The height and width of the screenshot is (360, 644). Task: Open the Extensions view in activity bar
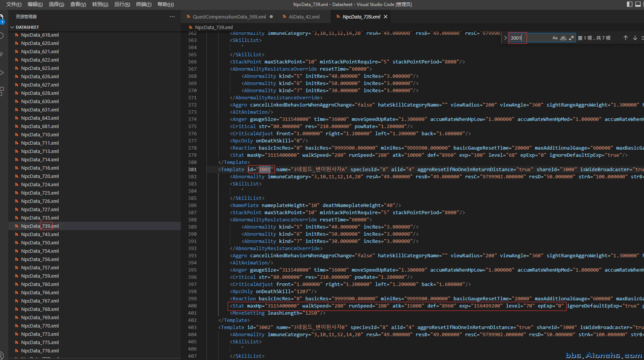pos(2,91)
